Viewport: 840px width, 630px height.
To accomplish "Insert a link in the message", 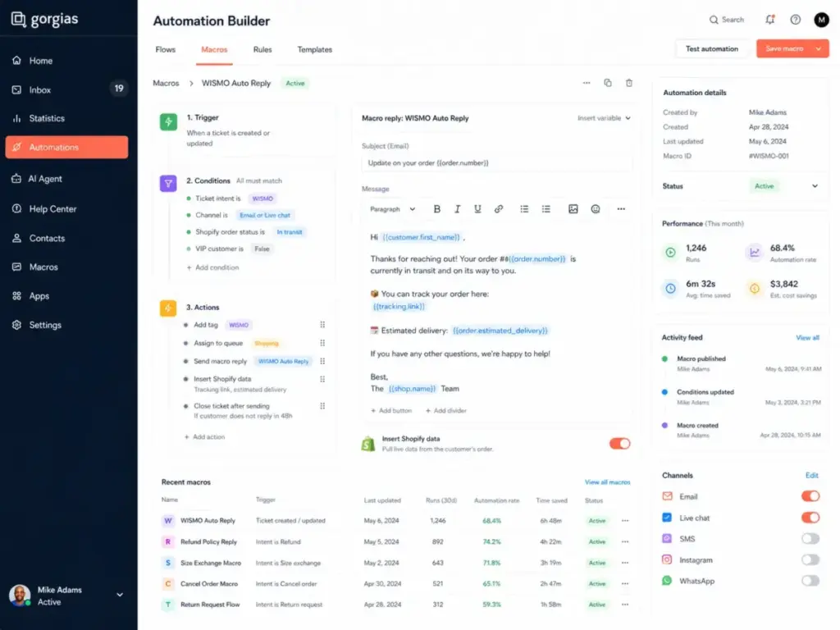I will [x=499, y=209].
